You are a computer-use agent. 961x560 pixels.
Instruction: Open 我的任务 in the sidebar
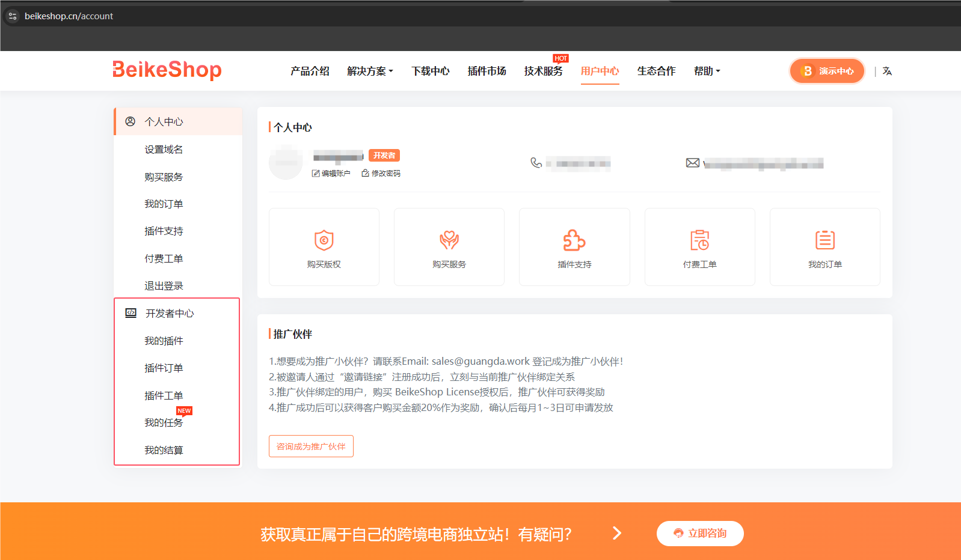[164, 422]
